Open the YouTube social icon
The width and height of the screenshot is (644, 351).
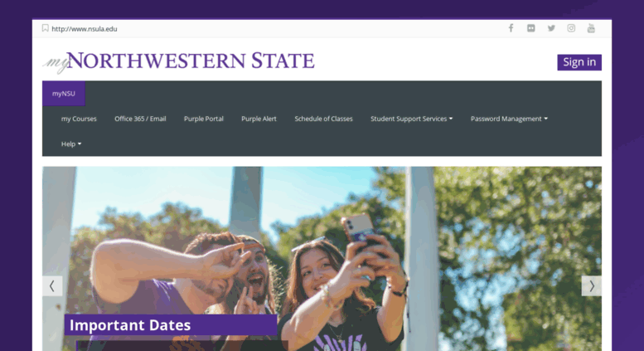[591, 28]
